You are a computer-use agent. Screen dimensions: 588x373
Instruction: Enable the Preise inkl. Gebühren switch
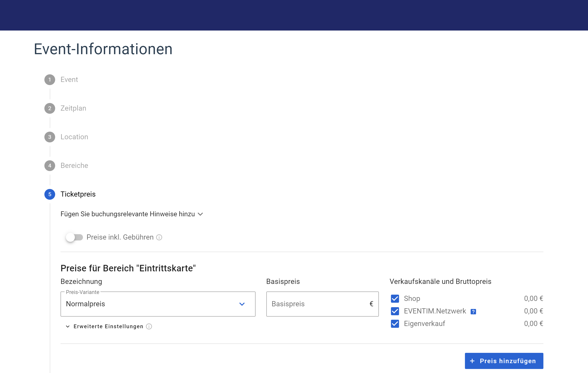tap(74, 237)
